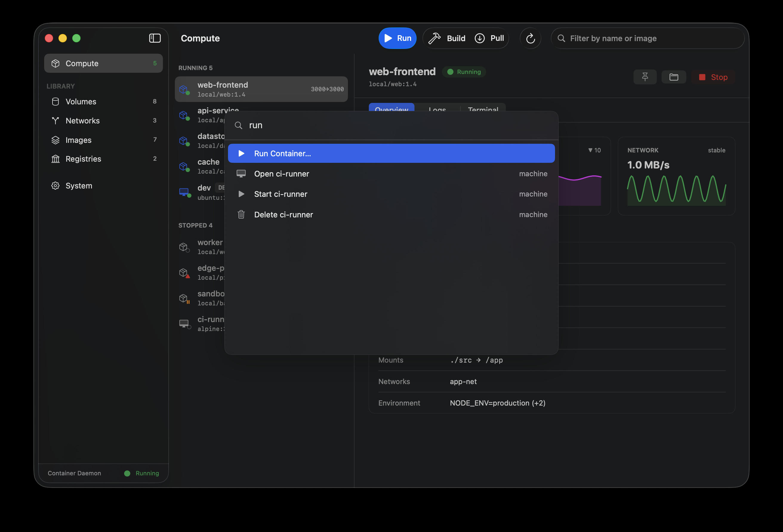Choose Start ci-runner in the palette
Image resolution: width=783 pixels, height=532 pixels.
pyautogui.click(x=391, y=194)
